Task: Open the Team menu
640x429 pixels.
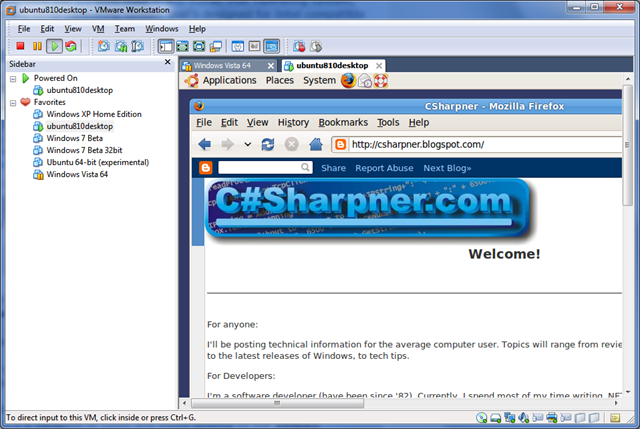Action: 124,29
